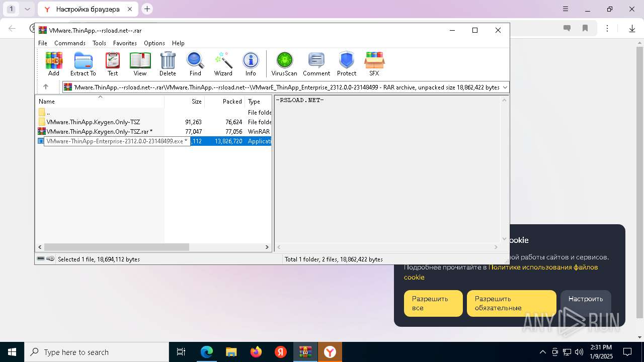644x362 pixels.
Task: Click the drive icon in status bar
Action: 41,259
